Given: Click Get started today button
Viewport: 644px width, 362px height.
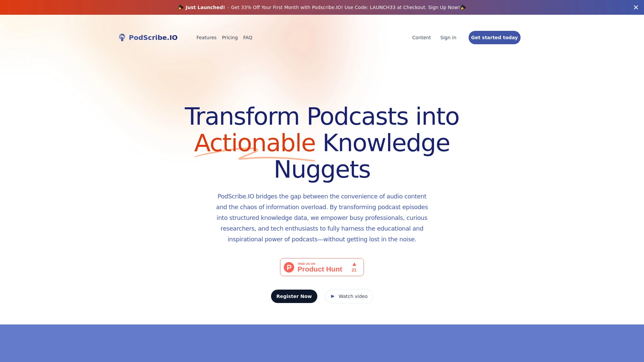Looking at the screenshot, I should tap(494, 37).
